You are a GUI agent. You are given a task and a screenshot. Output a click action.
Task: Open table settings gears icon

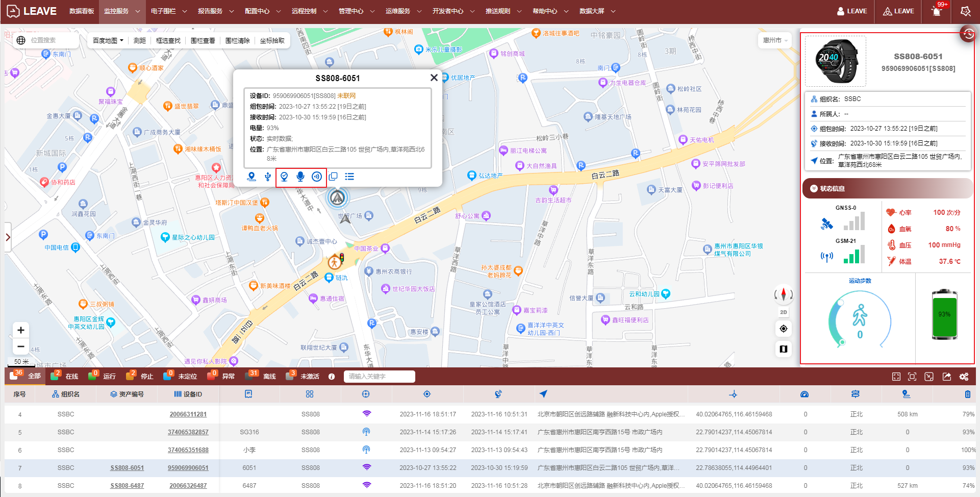[964, 377]
